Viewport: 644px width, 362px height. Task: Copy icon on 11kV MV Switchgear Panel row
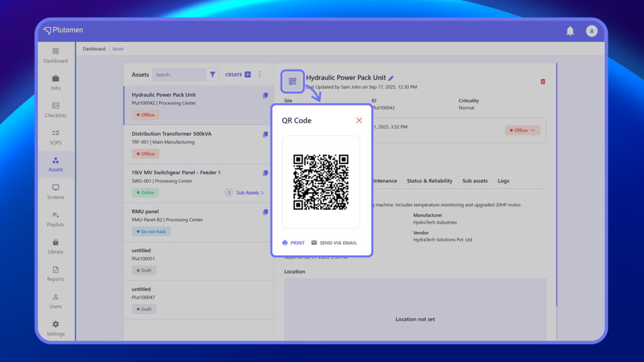point(265,173)
